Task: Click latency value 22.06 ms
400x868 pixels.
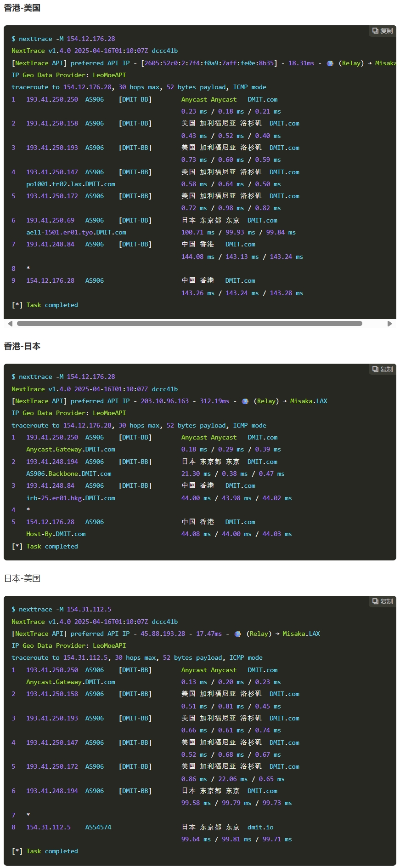Action: (233, 779)
